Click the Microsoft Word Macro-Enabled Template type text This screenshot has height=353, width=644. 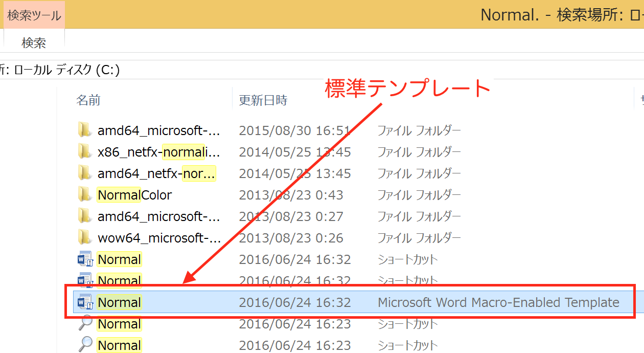point(498,302)
